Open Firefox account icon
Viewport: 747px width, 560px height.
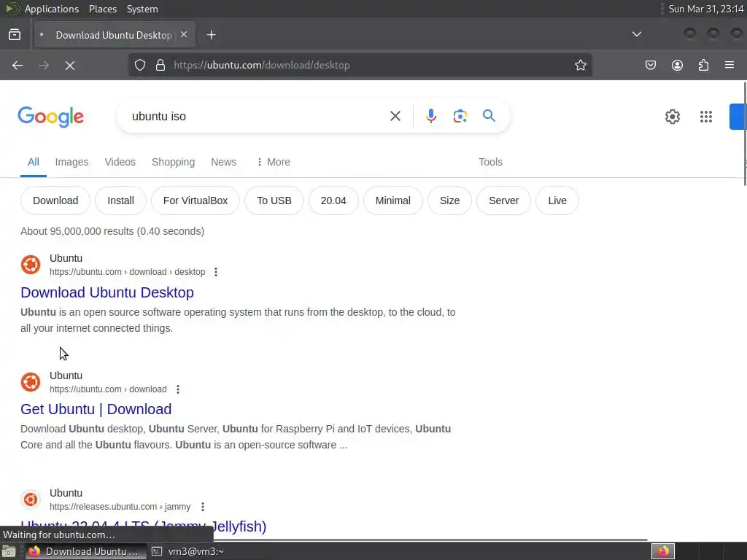pos(677,65)
